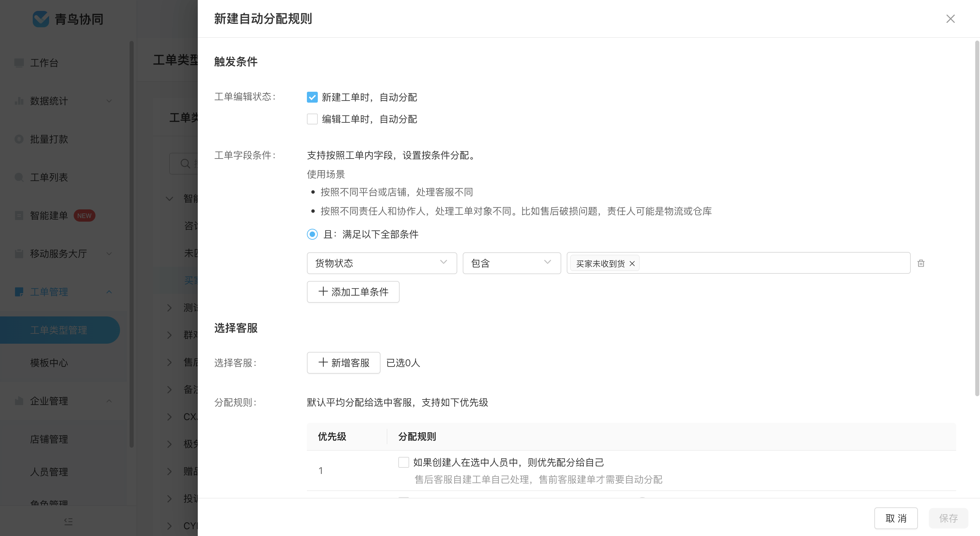Click the 工作台 sidebar icon
Viewport: 980px width, 536px height.
(19, 63)
